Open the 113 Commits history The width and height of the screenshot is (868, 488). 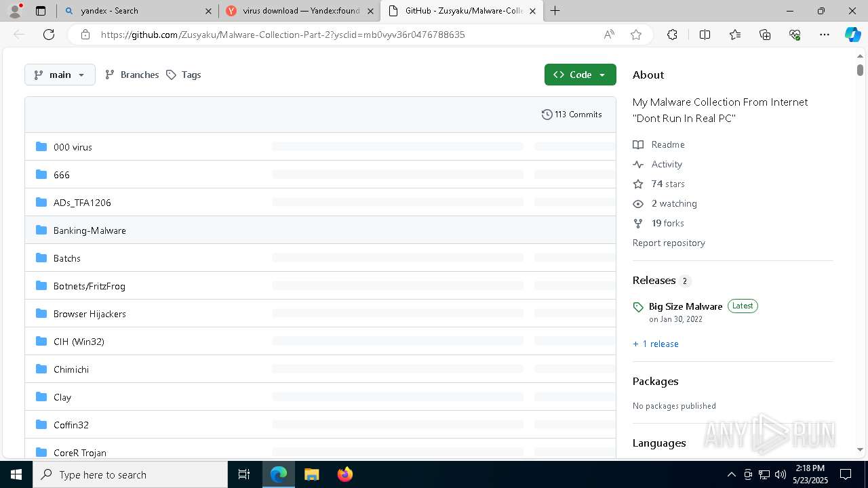click(x=572, y=115)
